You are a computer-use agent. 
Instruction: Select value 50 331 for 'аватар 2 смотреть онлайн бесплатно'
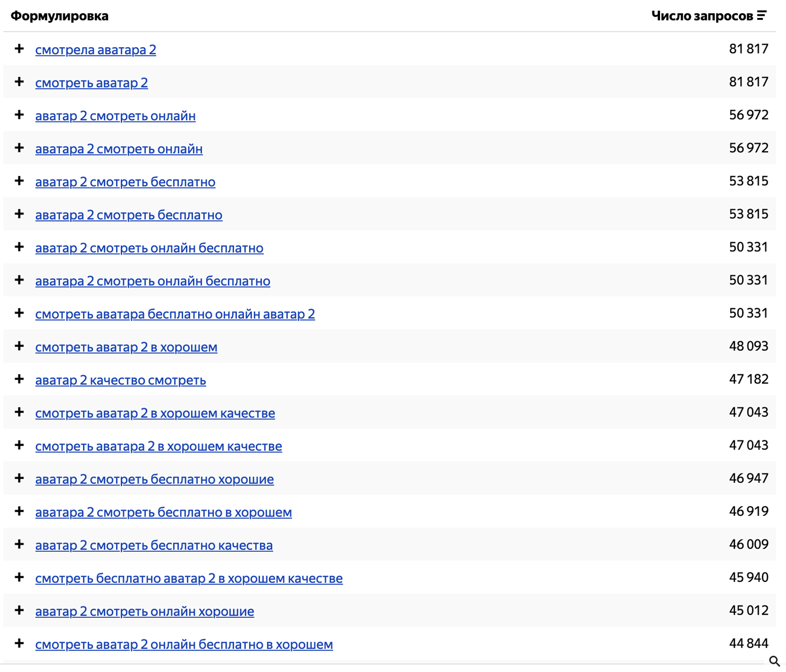(749, 247)
